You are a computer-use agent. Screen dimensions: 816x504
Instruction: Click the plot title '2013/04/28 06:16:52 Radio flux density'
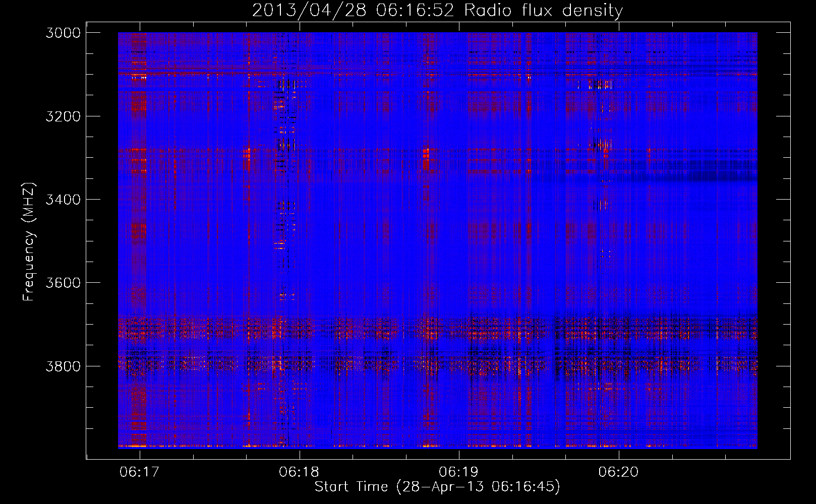point(437,10)
